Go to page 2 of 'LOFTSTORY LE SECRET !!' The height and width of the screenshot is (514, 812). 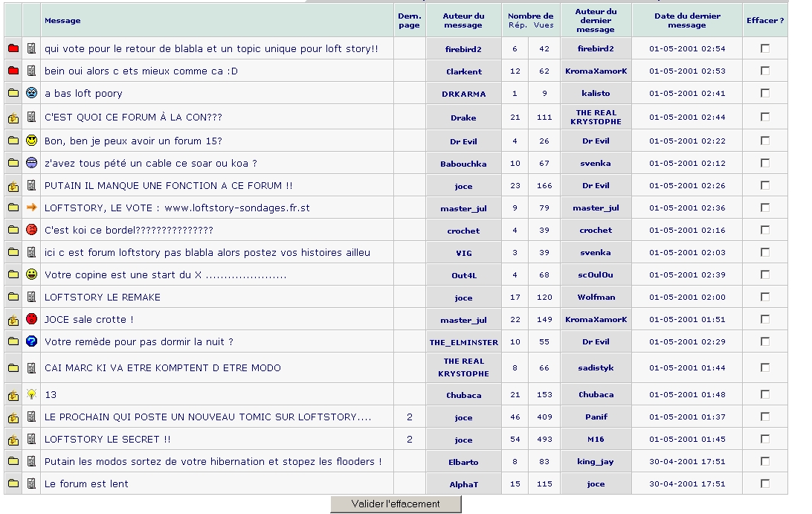coord(409,440)
